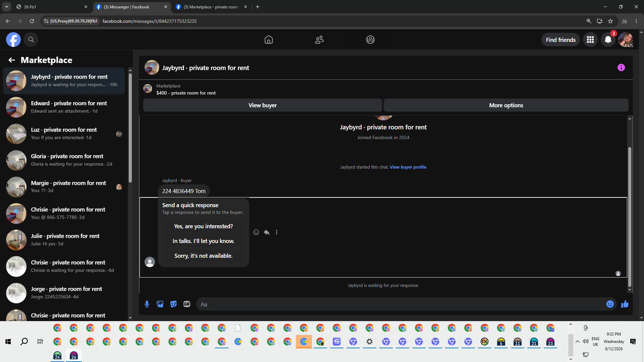644x362 pixels.
Task: Reply to the quick response message
Action: [x=267, y=232]
